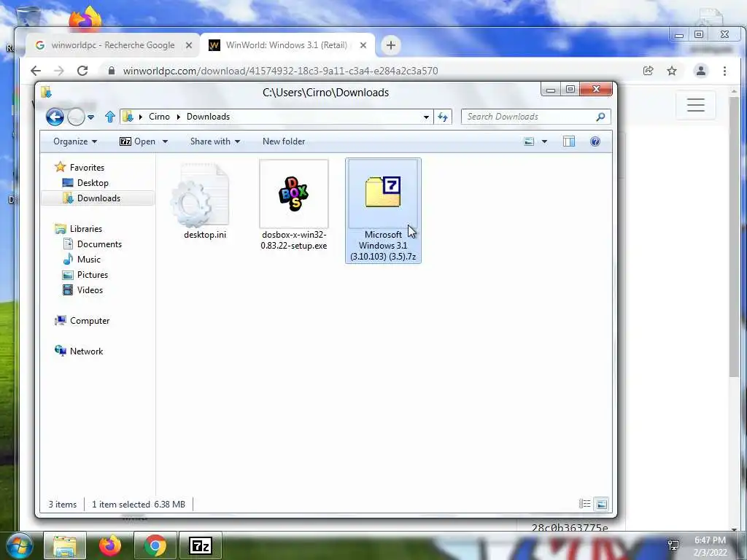747x560 pixels.
Task: Click File Explorer taskbar icon
Action: point(65,545)
